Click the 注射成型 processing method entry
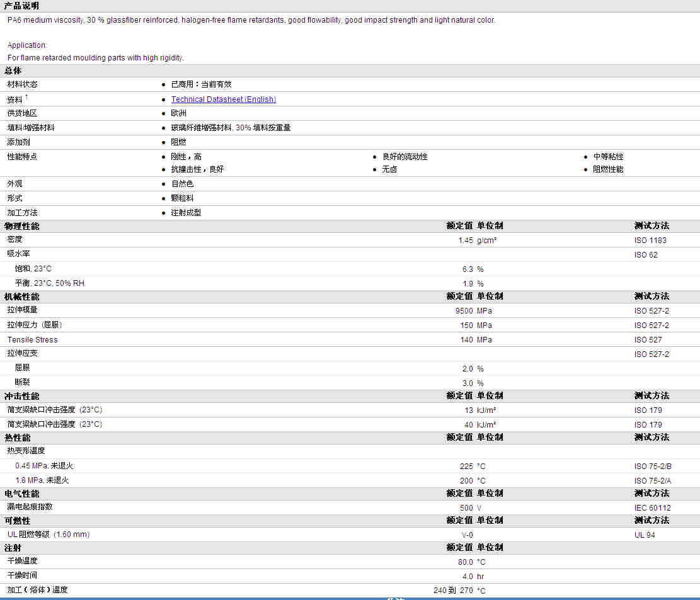This screenshot has width=700, height=600. coord(186,213)
